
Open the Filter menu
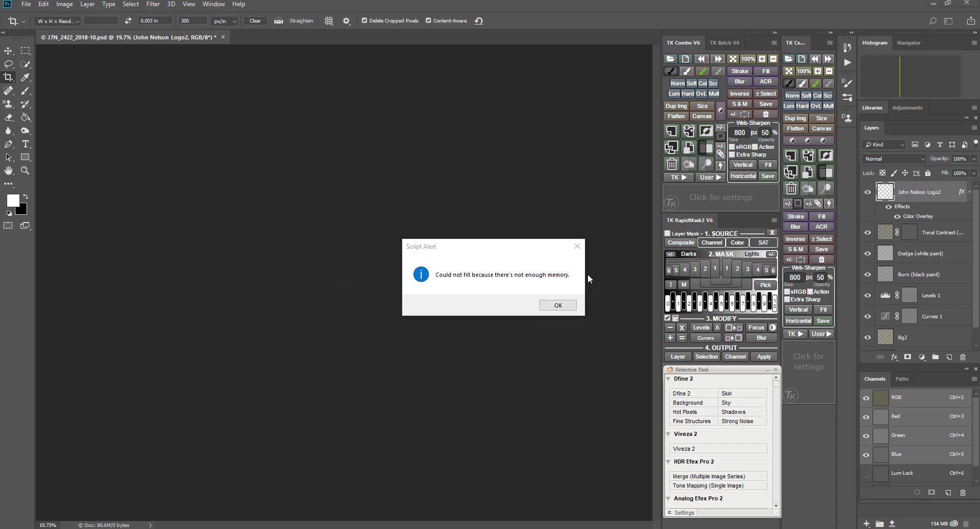coord(153,4)
